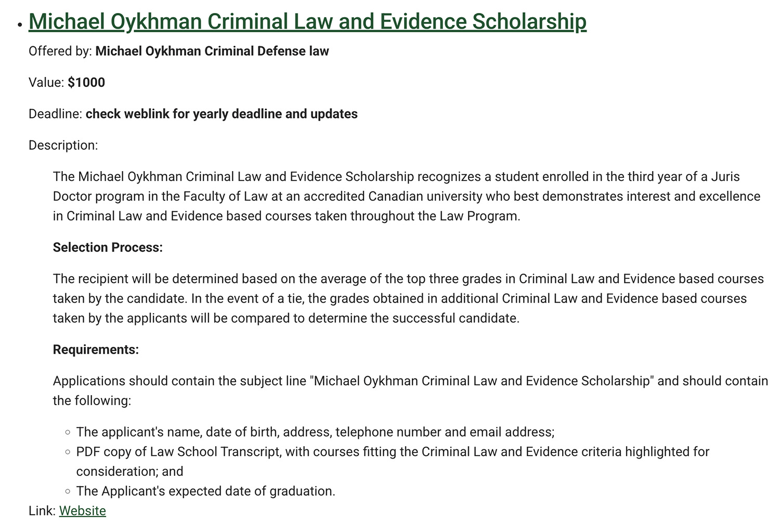780x532 pixels.
Task: Click the "Value:" label
Action: 46,82
